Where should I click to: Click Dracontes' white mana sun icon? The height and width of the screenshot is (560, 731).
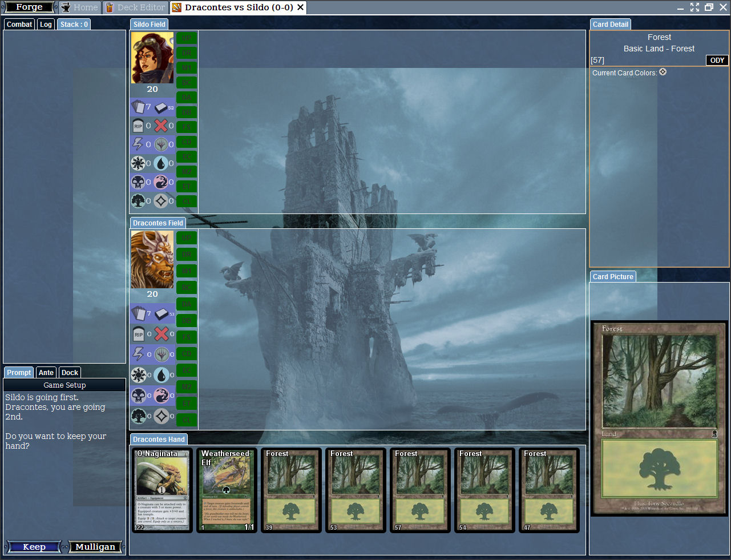pos(139,375)
